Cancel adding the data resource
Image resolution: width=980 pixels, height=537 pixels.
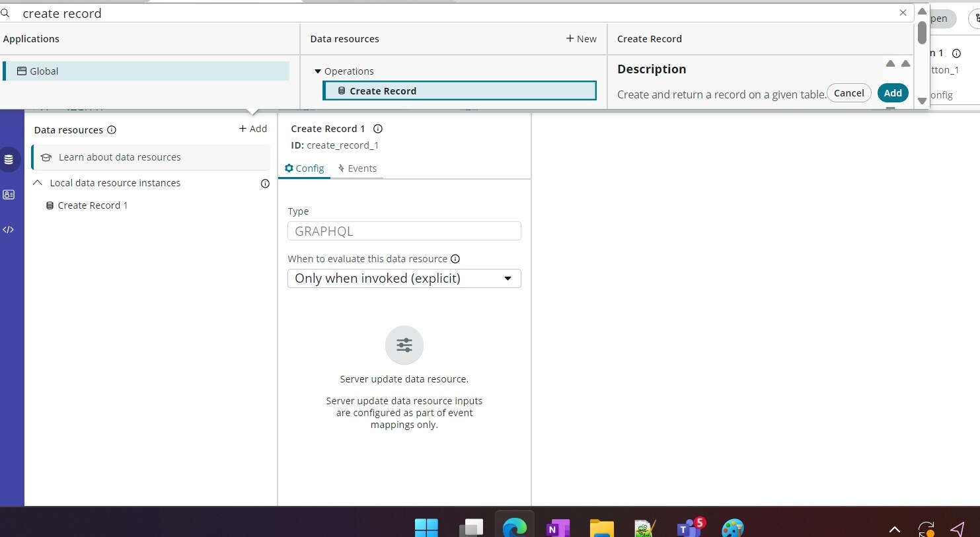coord(848,93)
